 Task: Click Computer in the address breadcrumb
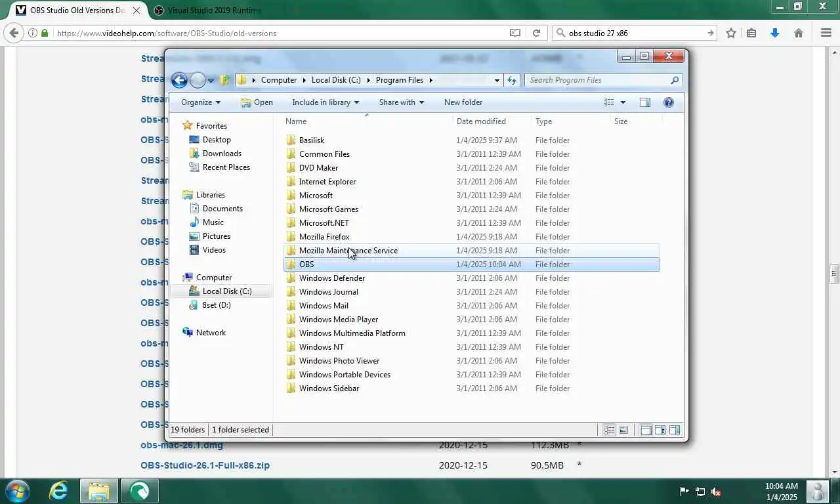tap(279, 80)
